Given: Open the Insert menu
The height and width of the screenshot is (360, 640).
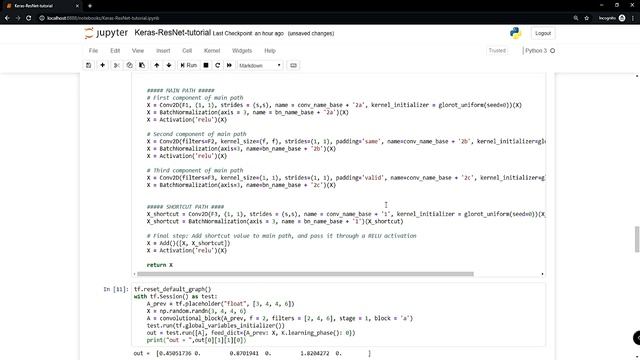Looking at the screenshot, I should click(163, 51).
